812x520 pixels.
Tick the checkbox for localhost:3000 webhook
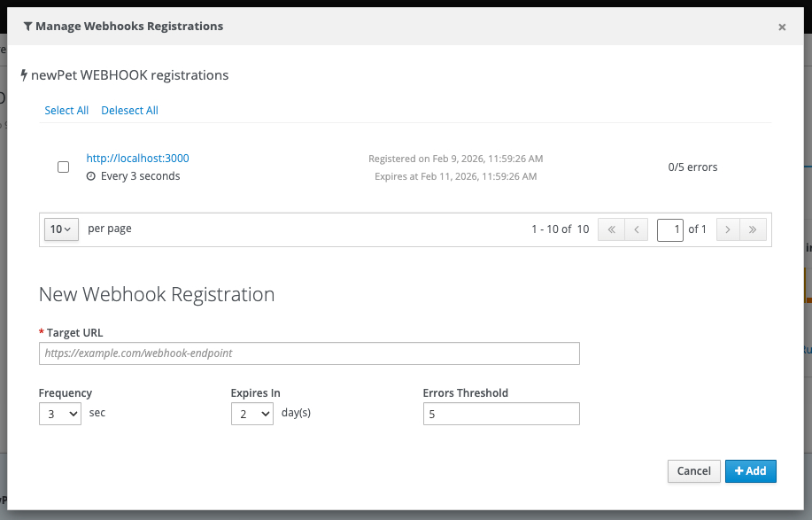63,167
